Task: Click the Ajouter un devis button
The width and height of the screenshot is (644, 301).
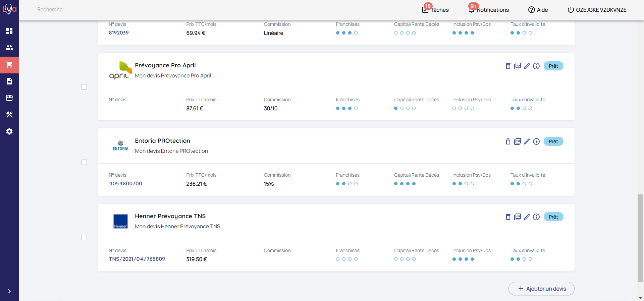Action: [541, 289]
